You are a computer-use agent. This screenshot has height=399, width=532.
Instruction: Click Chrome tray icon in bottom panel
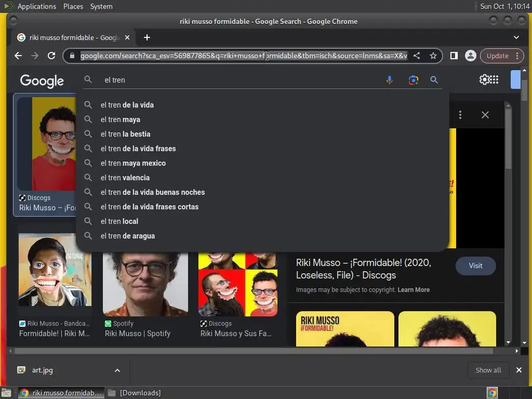pos(492,393)
